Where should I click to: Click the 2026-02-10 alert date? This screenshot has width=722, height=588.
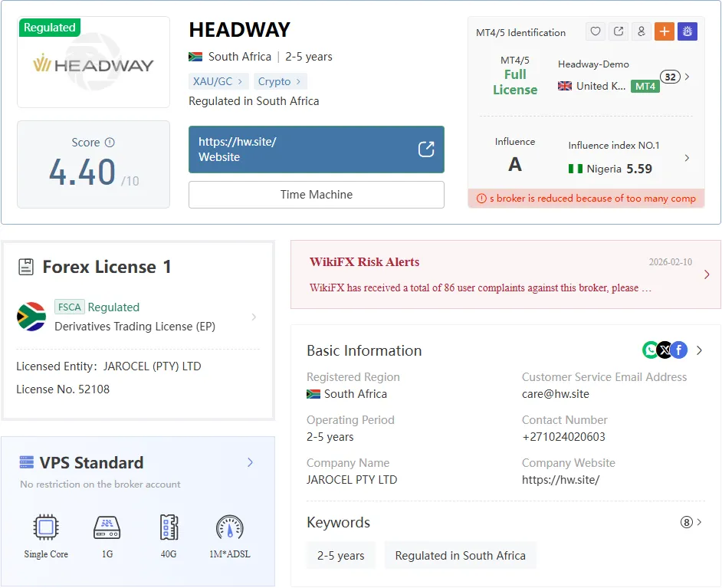click(670, 262)
